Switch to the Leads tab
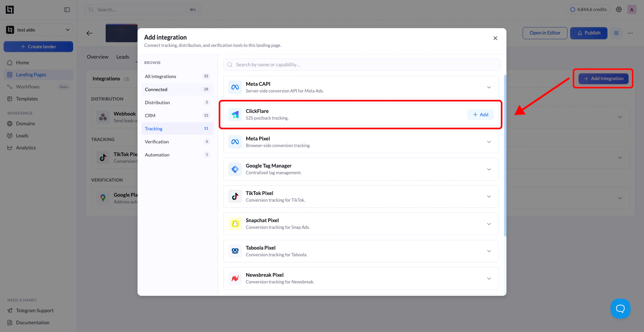The width and height of the screenshot is (644, 332). click(123, 57)
